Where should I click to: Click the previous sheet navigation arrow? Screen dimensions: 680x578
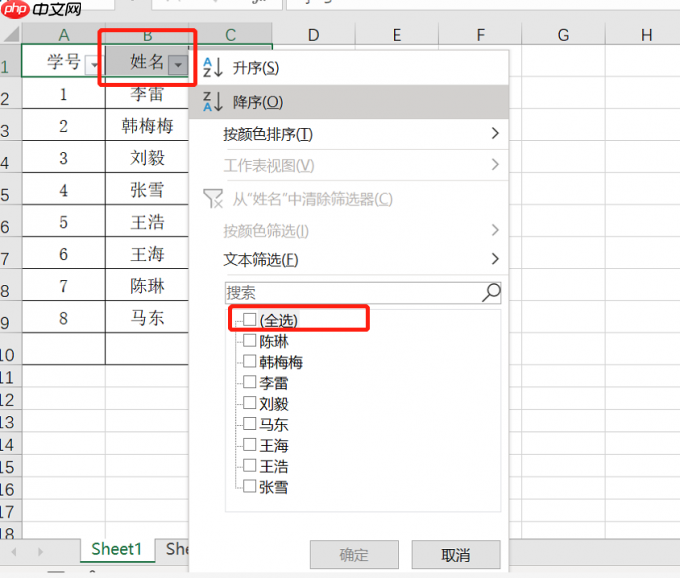tap(14, 552)
